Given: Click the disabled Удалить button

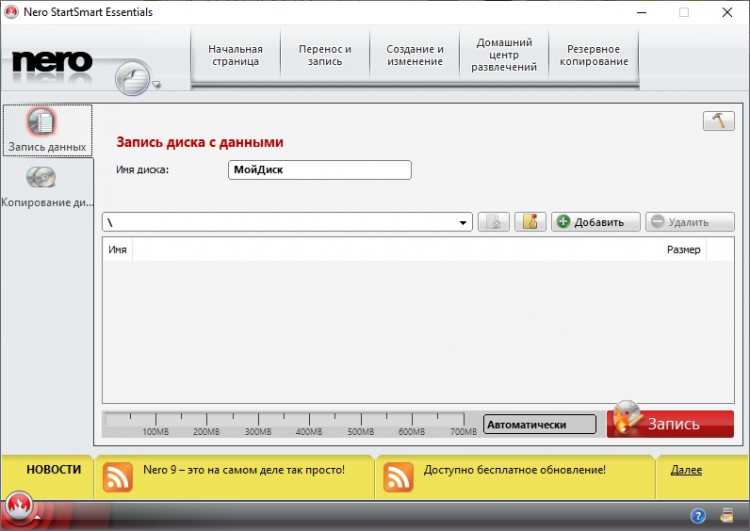Looking at the screenshot, I should (690, 222).
